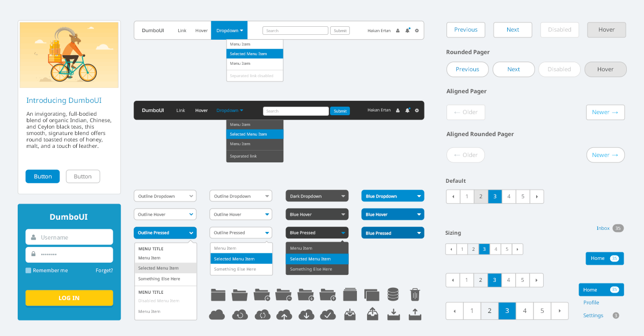Collapse the blue-filled Outline Pressed dropdown
The width and height of the screenshot is (644, 336).
coord(165,233)
